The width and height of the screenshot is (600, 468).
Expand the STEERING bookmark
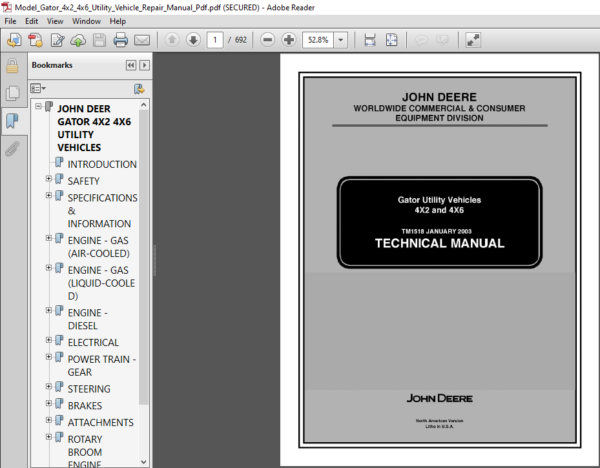point(49,386)
